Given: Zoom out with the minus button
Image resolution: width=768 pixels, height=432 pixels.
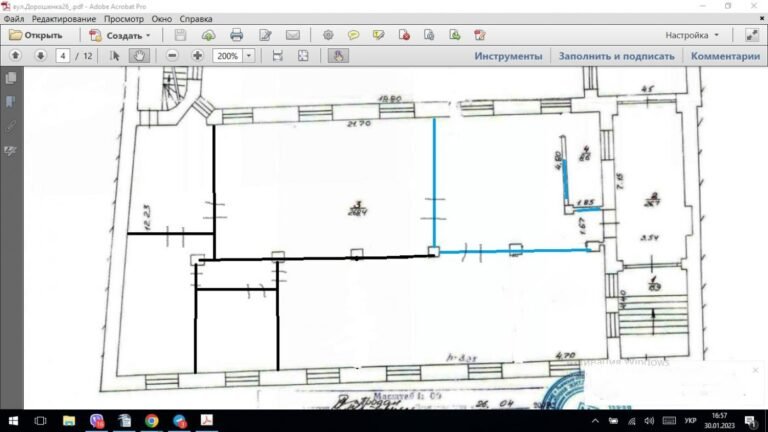Looking at the screenshot, I should tap(172, 55).
